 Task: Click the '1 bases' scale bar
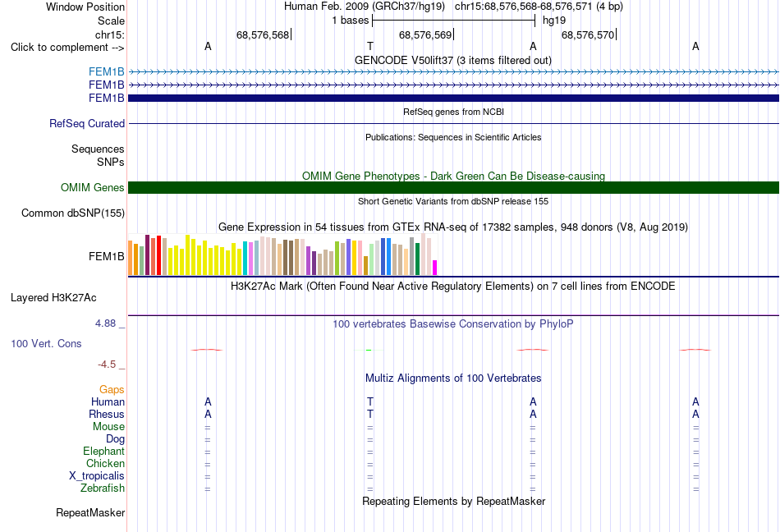tap(454, 21)
